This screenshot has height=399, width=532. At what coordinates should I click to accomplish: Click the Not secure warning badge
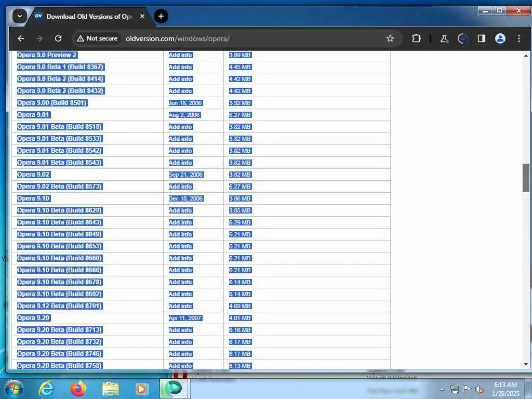[97, 38]
